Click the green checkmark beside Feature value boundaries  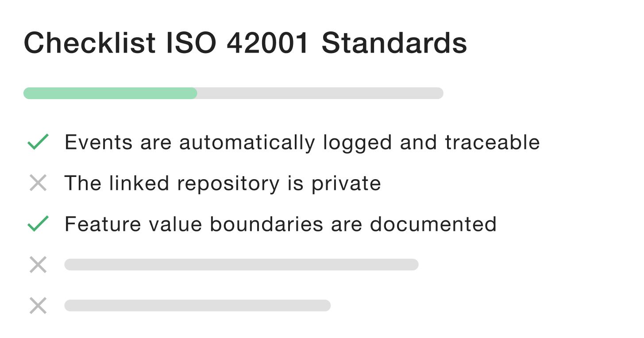(x=38, y=224)
